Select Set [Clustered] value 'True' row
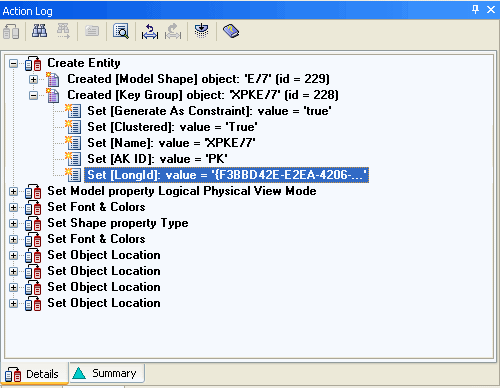This screenshot has width=500, height=388. pos(172,127)
